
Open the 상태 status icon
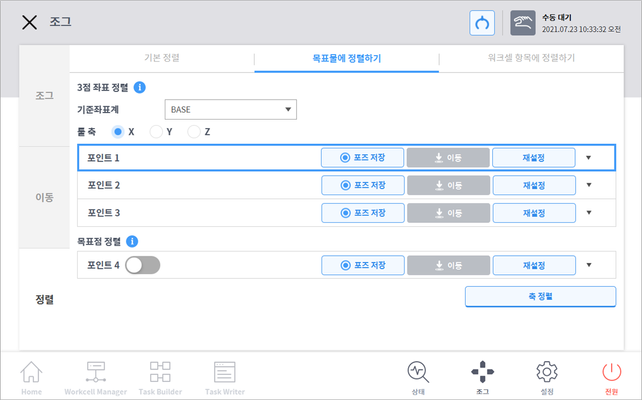418,375
